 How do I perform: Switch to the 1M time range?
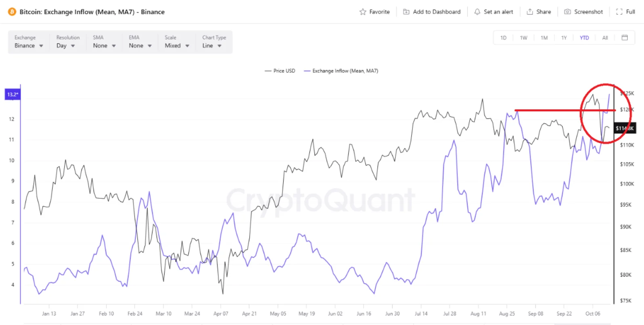coord(544,38)
